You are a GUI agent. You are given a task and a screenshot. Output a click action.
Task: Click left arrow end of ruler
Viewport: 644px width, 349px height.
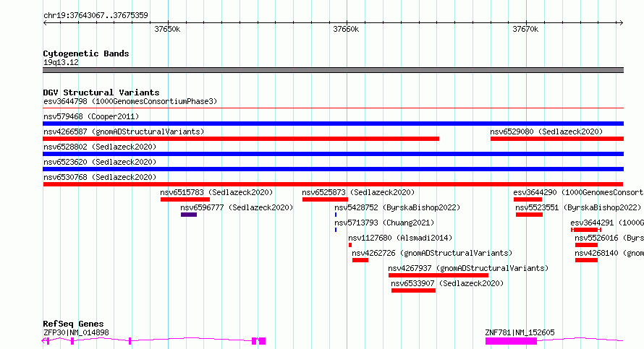[x=45, y=22]
